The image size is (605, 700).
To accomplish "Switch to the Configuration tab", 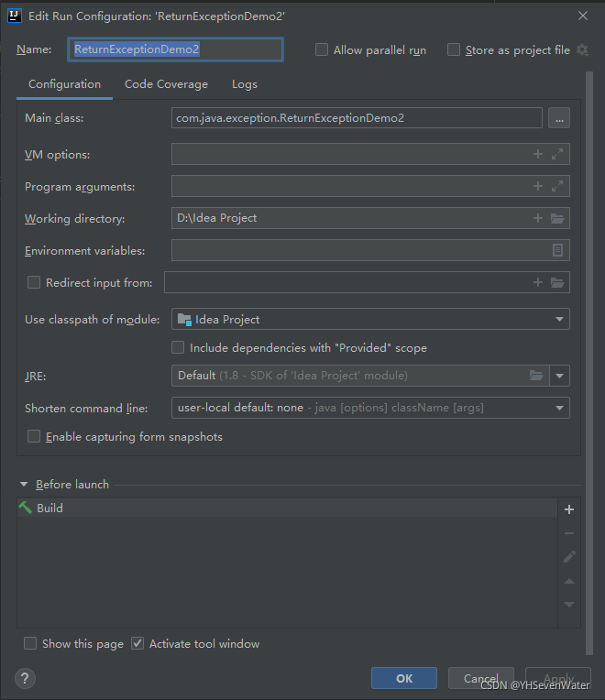I will (65, 84).
